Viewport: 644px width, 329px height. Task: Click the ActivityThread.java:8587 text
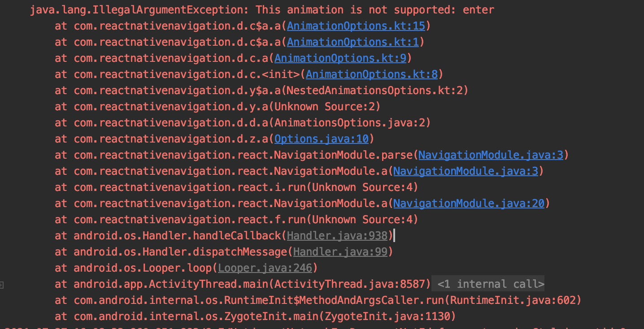349,284
